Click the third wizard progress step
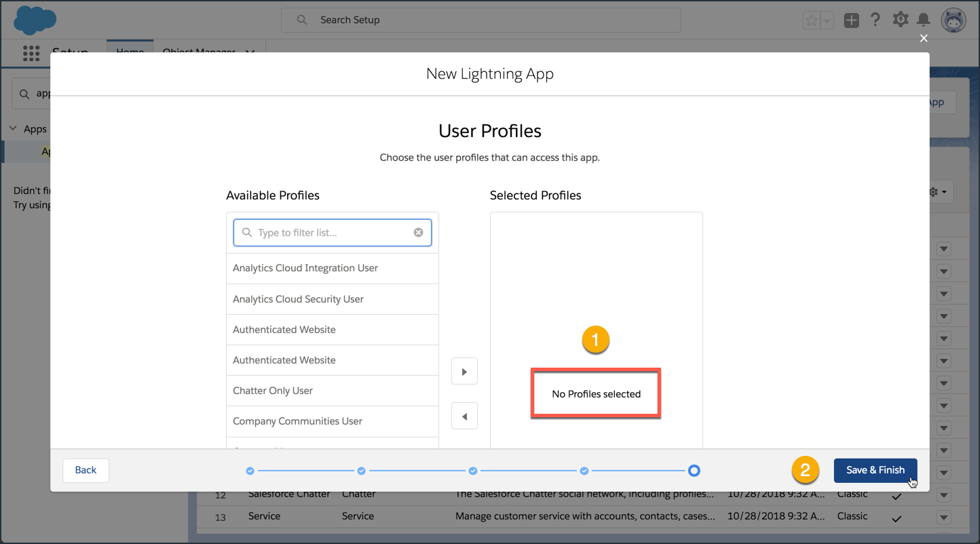 click(x=473, y=471)
